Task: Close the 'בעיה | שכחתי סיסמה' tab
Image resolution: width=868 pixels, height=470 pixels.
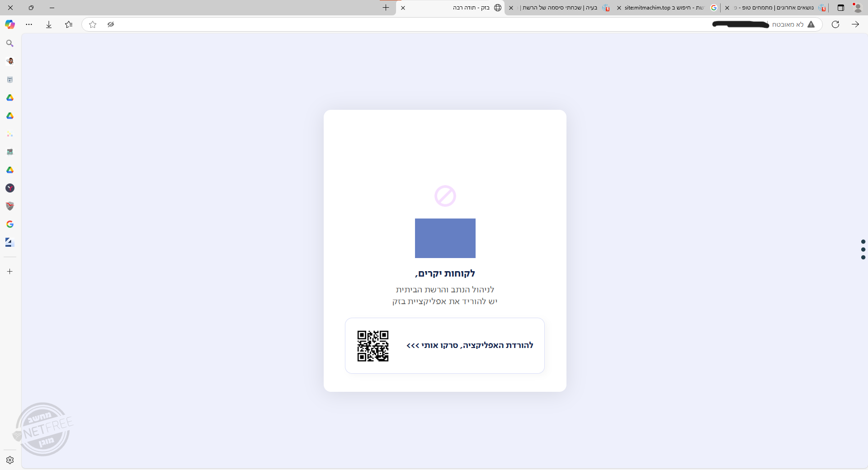Action: (511, 8)
